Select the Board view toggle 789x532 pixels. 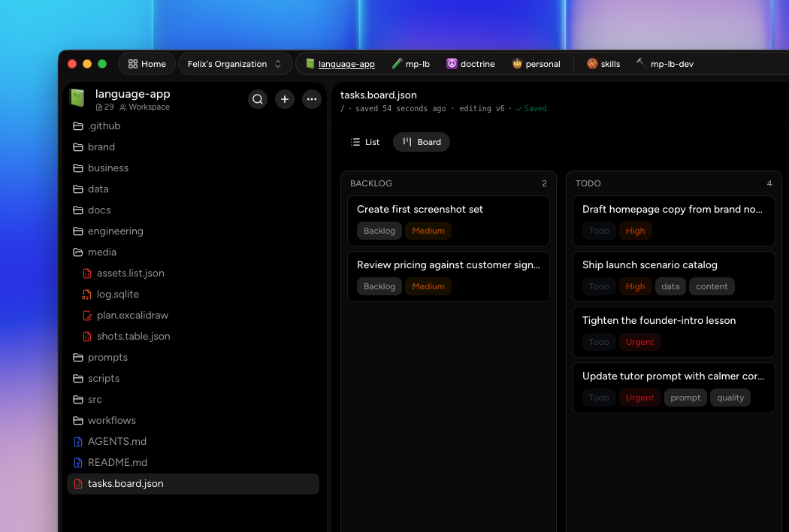[422, 142]
